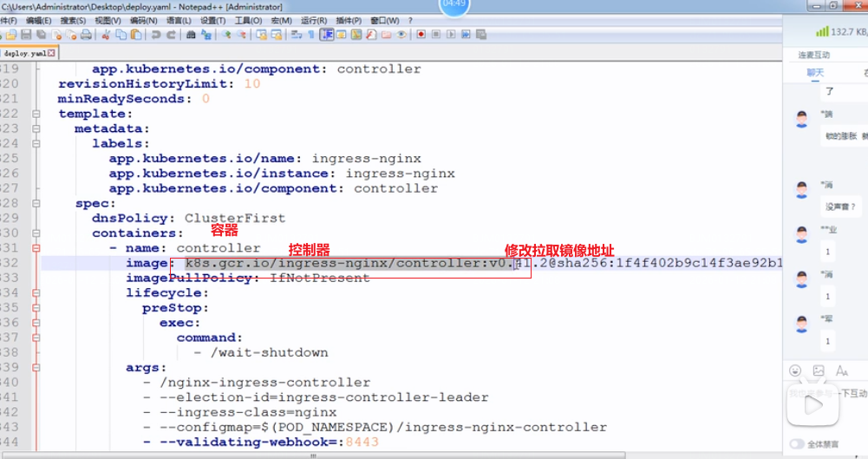The height and width of the screenshot is (459, 868).
Task: Open the user-defined language dialog icon
Action: 341,35
